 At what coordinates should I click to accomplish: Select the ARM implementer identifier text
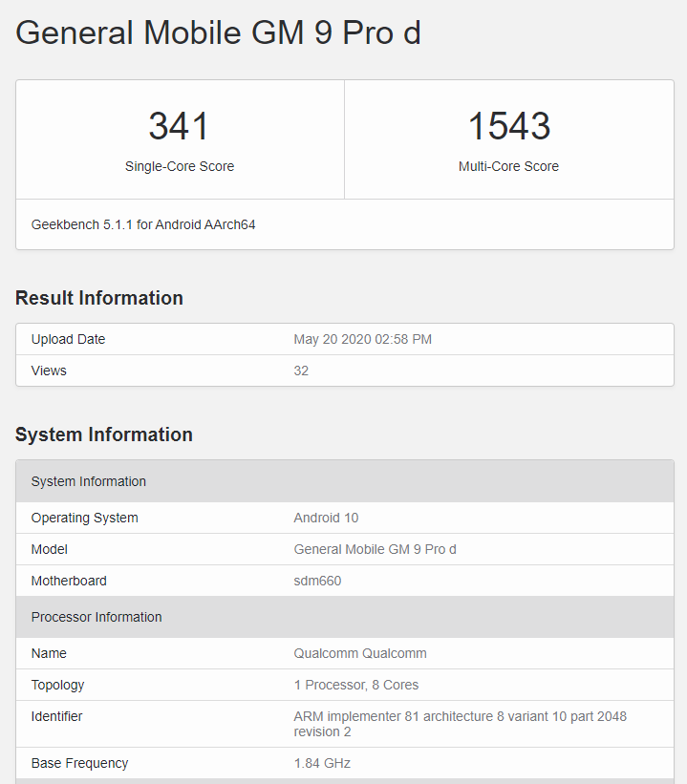tap(461, 724)
